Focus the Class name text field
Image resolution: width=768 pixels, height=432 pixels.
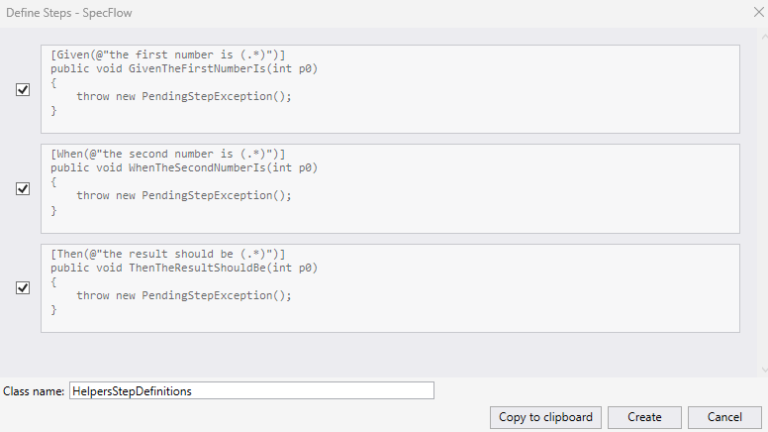(x=251, y=391)
